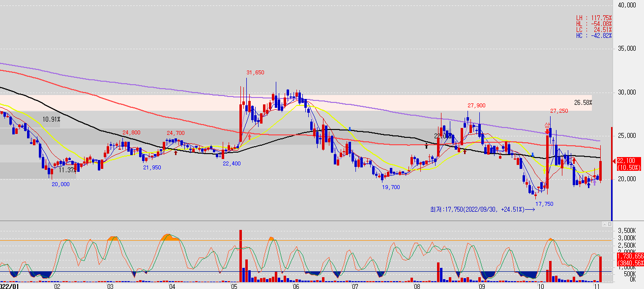Click the 08 month label on the time axis
The height and width of the screenshot is (289, 644).
pyautogui.click(x=417, y=286)
